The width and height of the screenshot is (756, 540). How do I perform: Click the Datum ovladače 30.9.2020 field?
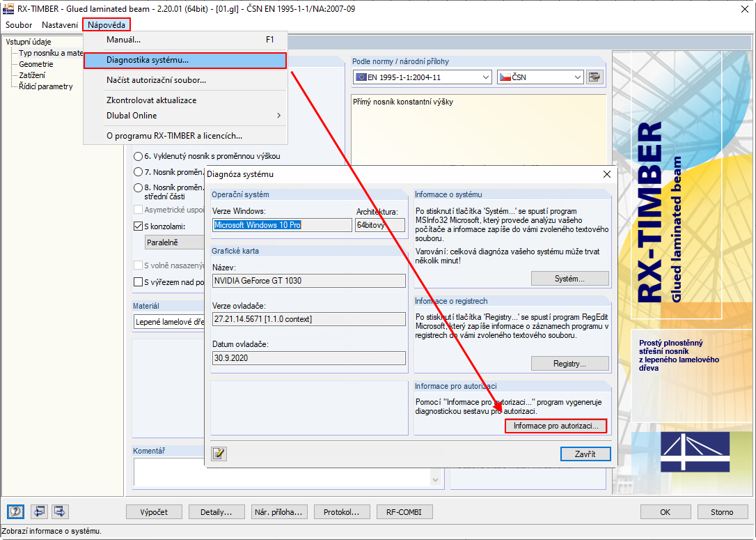(x=308, y=358)
